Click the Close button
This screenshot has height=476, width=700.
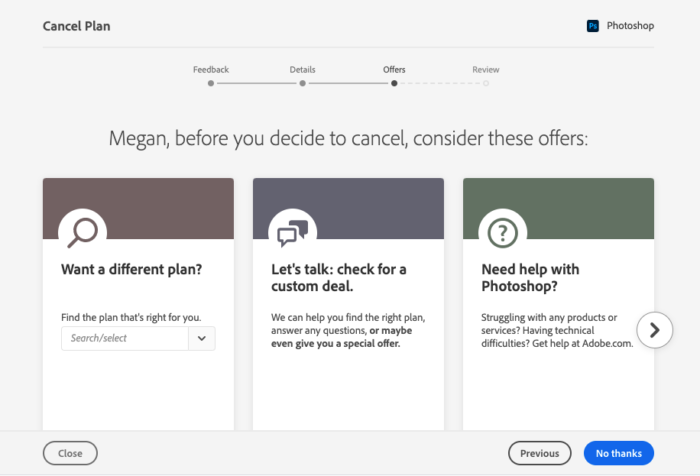(70, 453)
